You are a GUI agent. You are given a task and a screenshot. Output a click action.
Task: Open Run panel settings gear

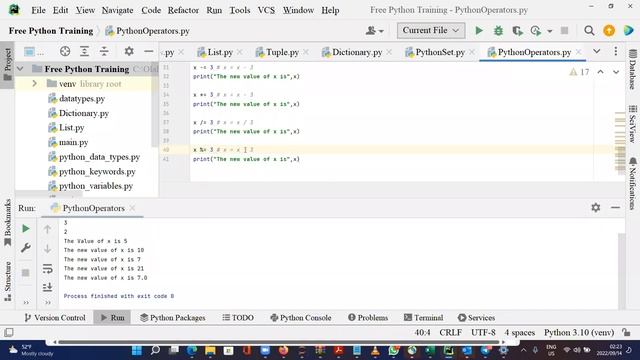596,208
